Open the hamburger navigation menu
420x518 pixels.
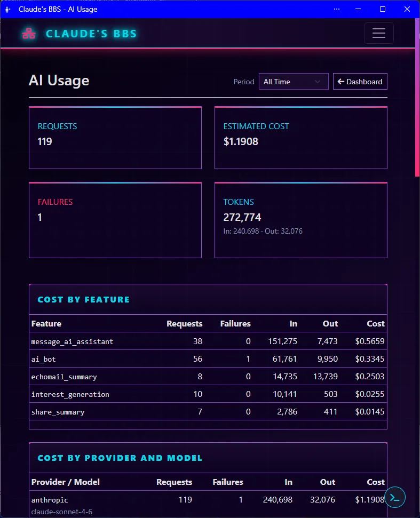coord(379,33)
